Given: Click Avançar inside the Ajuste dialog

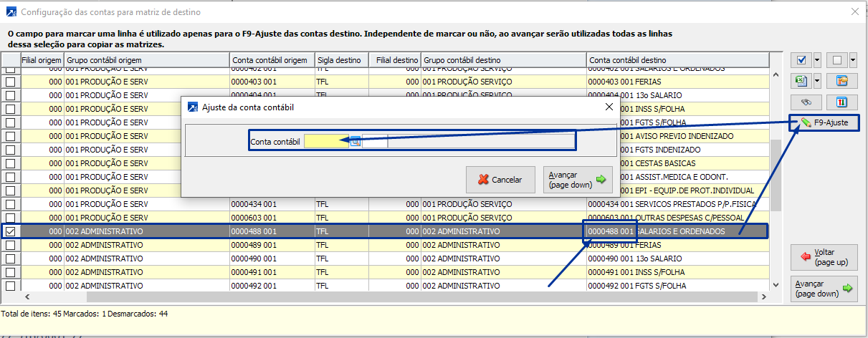Looking at the screenshot, I should (x=577, y=180).
